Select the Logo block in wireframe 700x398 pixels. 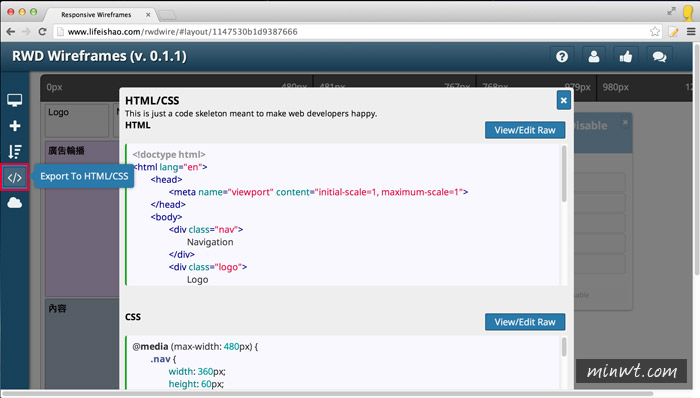click(x=77, y=120)
